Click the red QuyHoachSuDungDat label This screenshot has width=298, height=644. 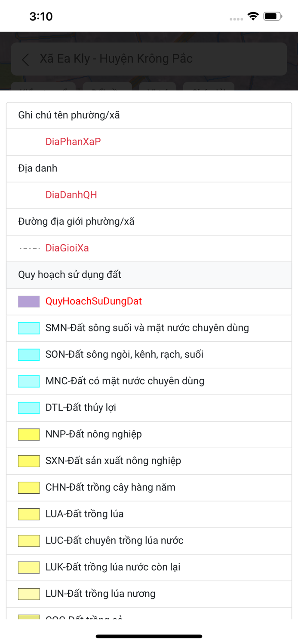tap(94, 301)
